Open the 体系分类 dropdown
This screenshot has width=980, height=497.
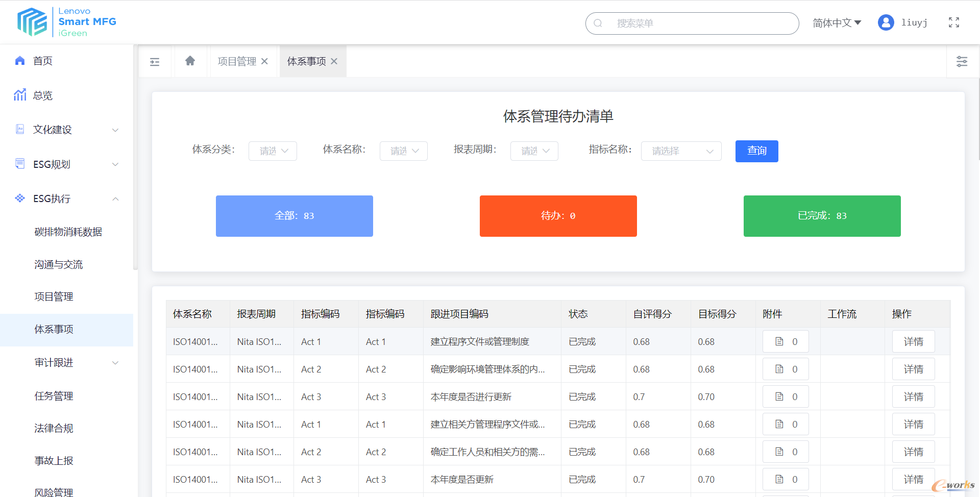coord(273,151)
